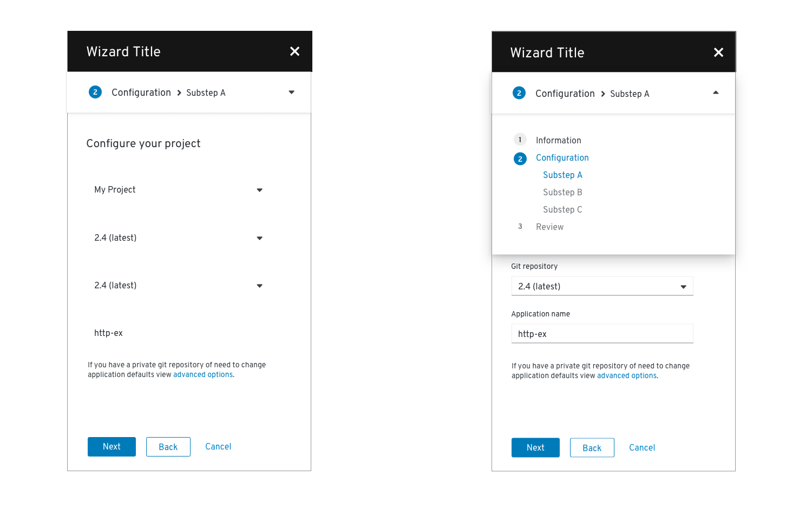Collapse step navigation caret in right wizard
The width and height of the screenshot is (812, 509).
pyautogui.click(x=716, y=92)
